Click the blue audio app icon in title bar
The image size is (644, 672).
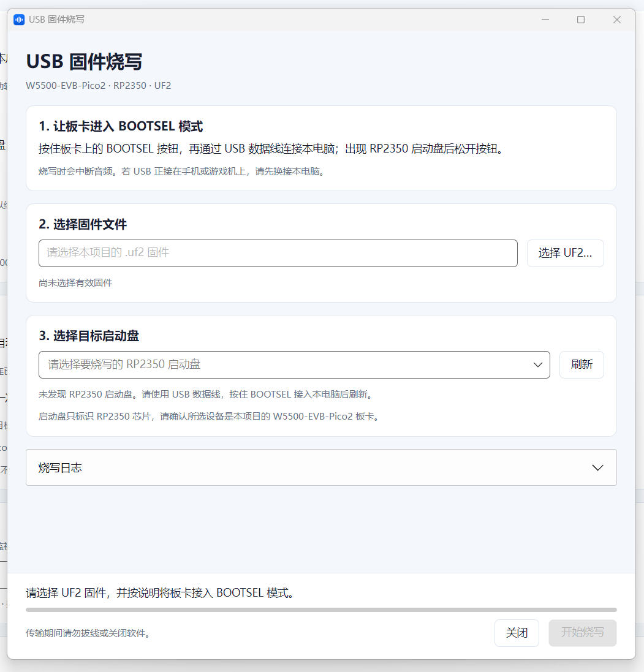coord(19,20)
